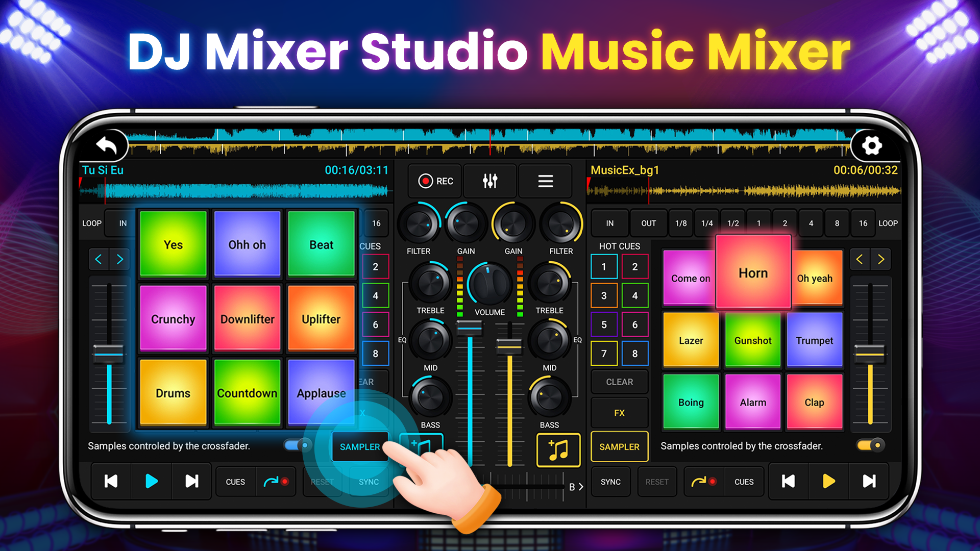The image size is (980, 551).
Task: Trigger the Horn sample pad
Action: [752, 272]
